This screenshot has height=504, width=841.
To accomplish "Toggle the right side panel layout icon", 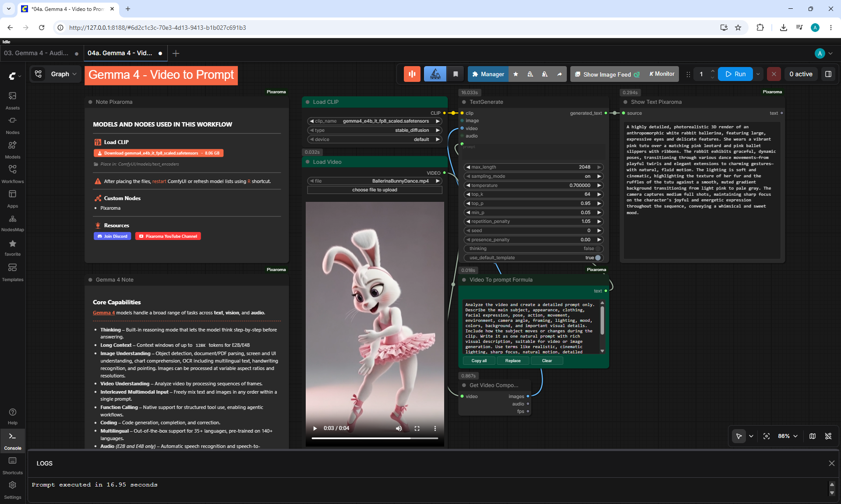I will 828,74.
